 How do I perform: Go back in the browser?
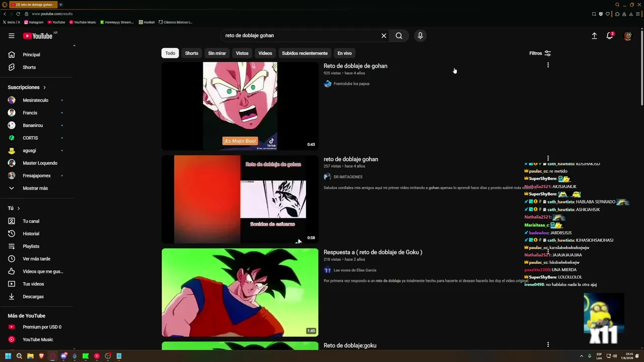pyautogui.click(x=5, y=14)
